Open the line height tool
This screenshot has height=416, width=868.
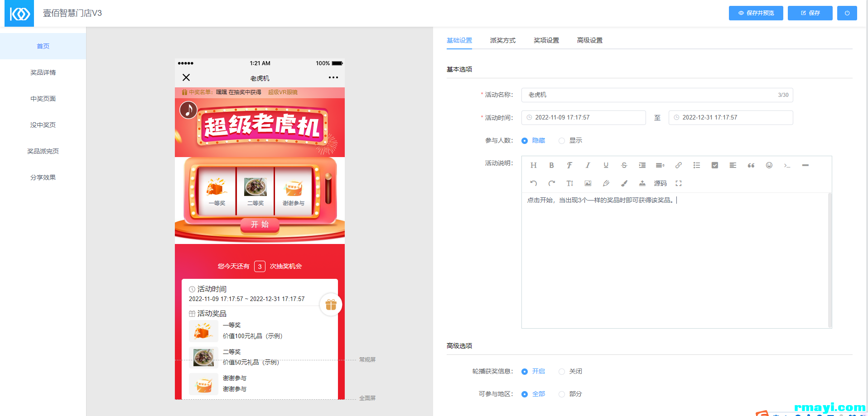(660, 165)
